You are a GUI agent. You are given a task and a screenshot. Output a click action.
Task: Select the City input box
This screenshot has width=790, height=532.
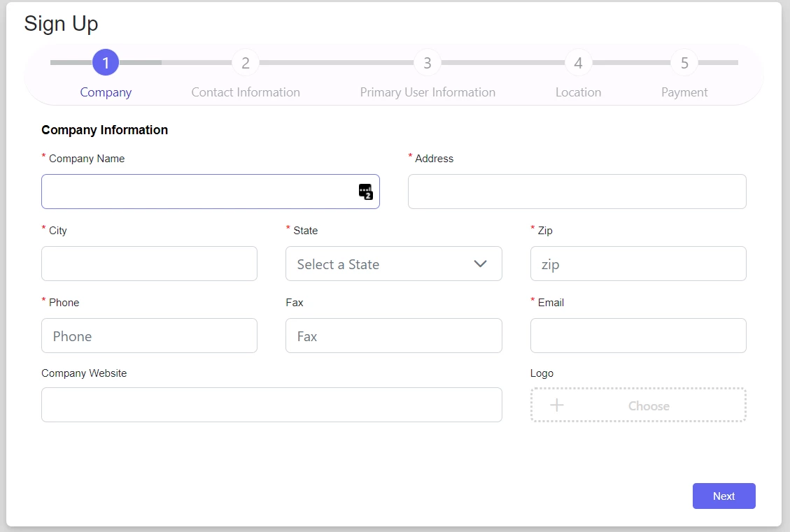click(149, 264)
